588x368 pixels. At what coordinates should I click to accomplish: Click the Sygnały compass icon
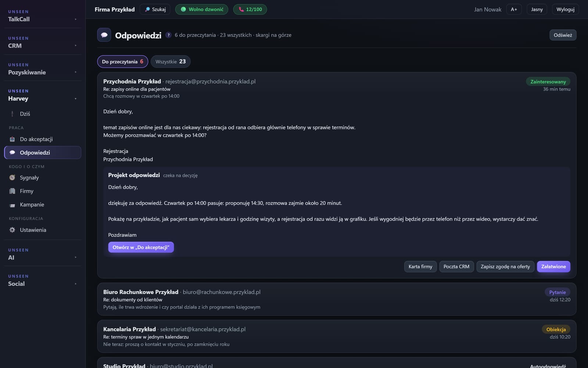click(x=12, y=177)
